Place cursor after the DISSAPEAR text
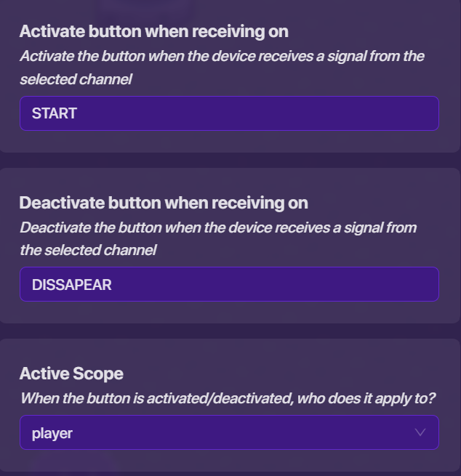The width and height of the screenshot is (461, 476). 113,284
